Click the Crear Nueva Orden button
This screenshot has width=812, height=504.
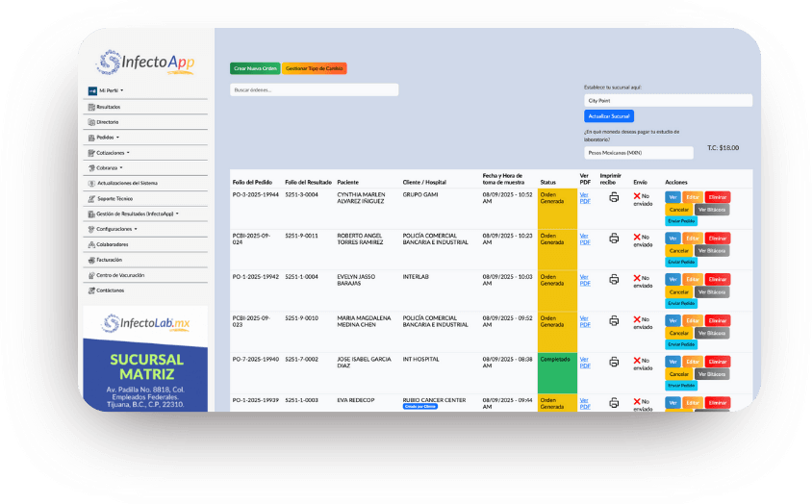tap(255, 68)
